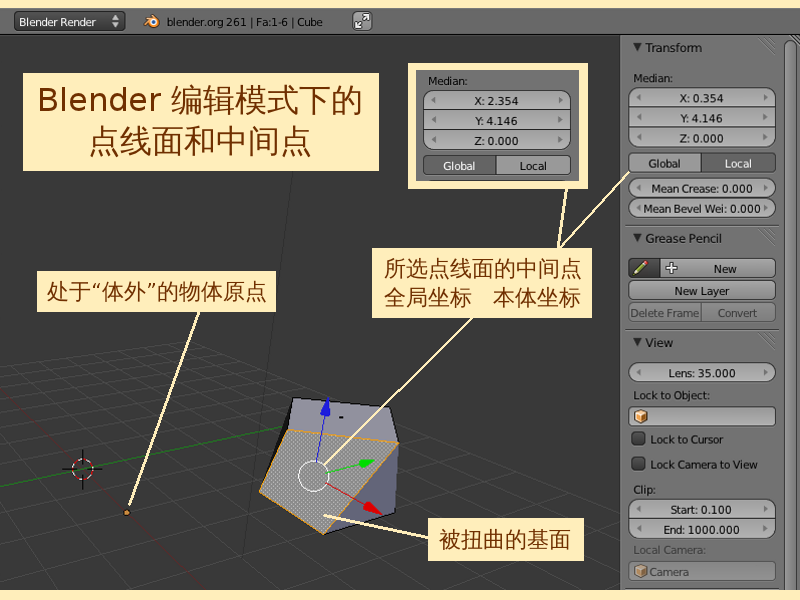Image resolution: width=800 pixels, height=600 pixels.
Task: Enable Lock Camera to View checkbox
Action: pos(638,464)
